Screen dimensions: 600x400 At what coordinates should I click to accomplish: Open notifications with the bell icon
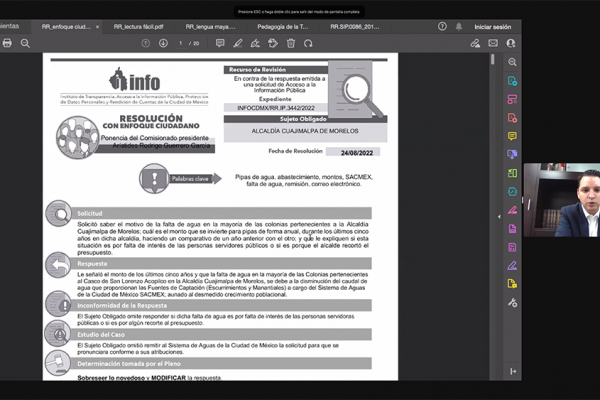click(459, 26)
